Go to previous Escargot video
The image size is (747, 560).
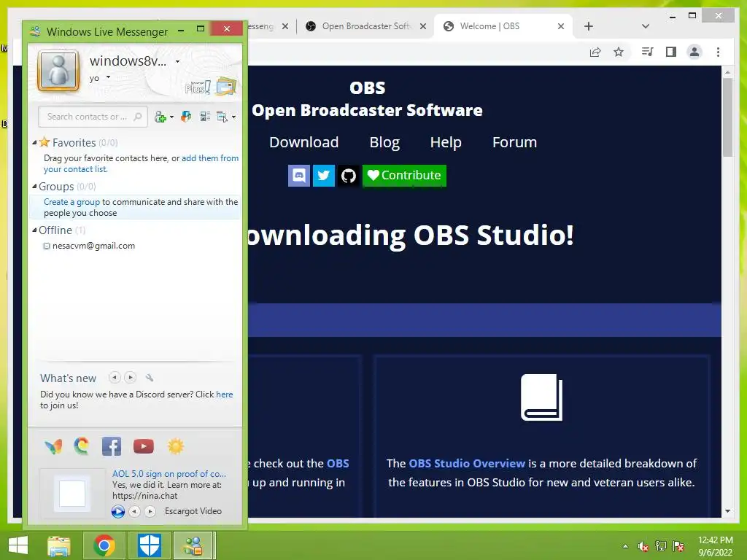click(135, 511)
